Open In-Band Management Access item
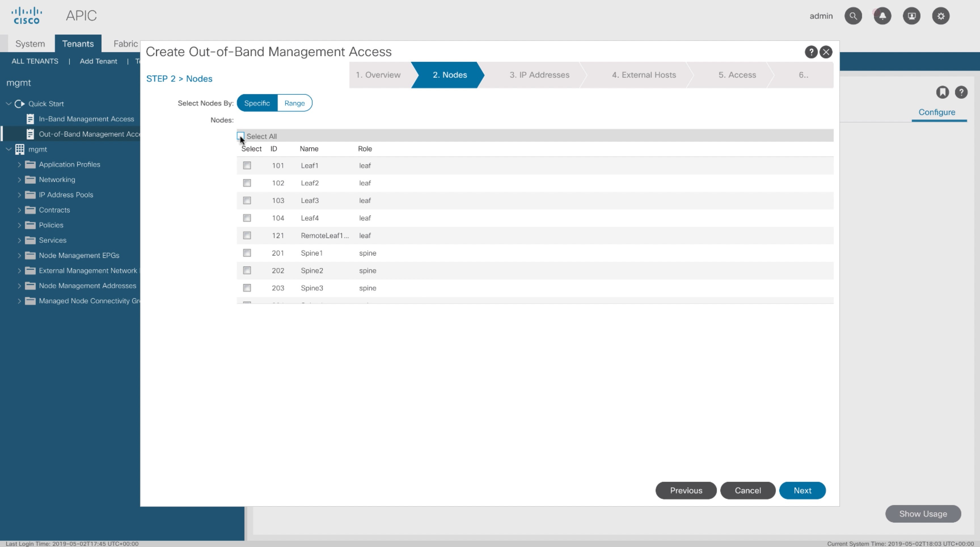 pos(86,119)
